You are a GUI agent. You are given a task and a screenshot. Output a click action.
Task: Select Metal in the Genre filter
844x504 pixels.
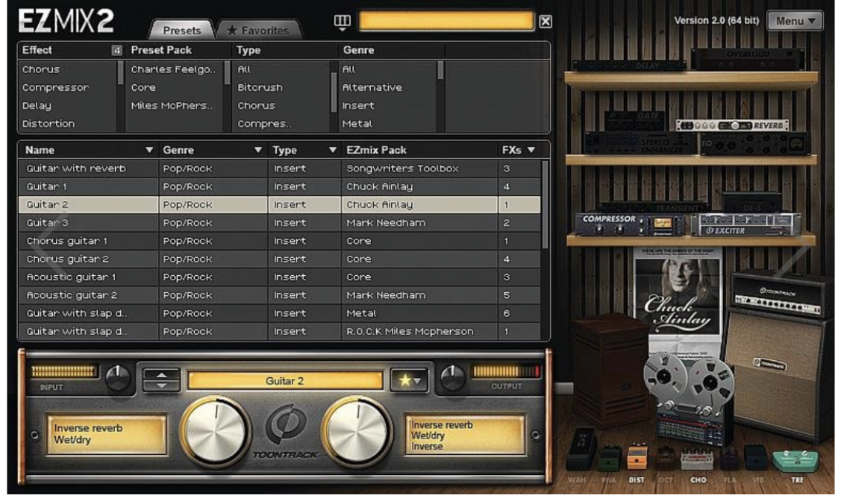[x=357, y=124]
